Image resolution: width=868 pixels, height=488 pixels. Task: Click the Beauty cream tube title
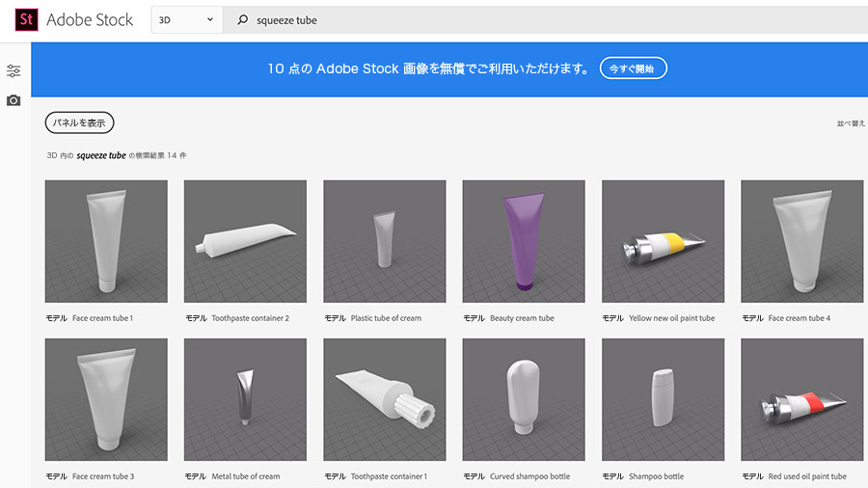[522, 318]
